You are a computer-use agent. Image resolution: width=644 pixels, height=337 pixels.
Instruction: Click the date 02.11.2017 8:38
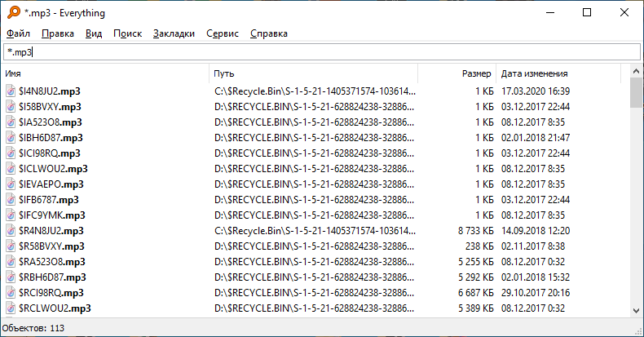533,246
